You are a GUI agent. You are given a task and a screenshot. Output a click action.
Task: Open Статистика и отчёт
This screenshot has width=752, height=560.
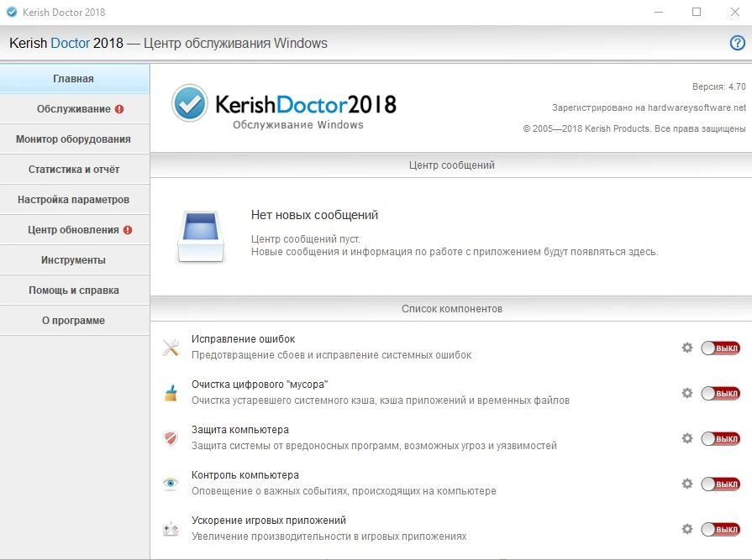click(x=75, y=169)
